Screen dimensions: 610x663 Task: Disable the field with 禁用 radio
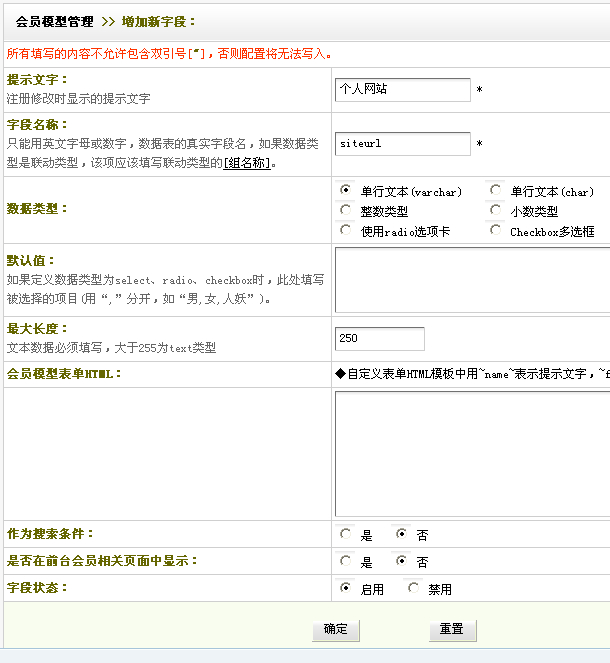pos(414,588)
